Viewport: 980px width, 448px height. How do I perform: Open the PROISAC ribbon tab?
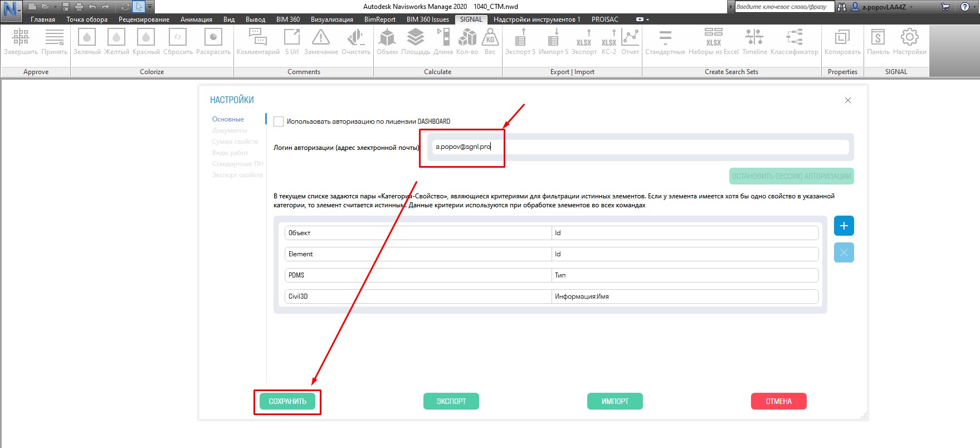(604, 20)
